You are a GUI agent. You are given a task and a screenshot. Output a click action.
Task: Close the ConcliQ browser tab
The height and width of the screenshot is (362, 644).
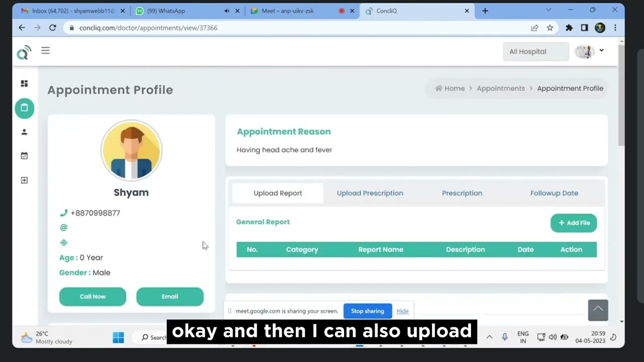coord(467,11)
